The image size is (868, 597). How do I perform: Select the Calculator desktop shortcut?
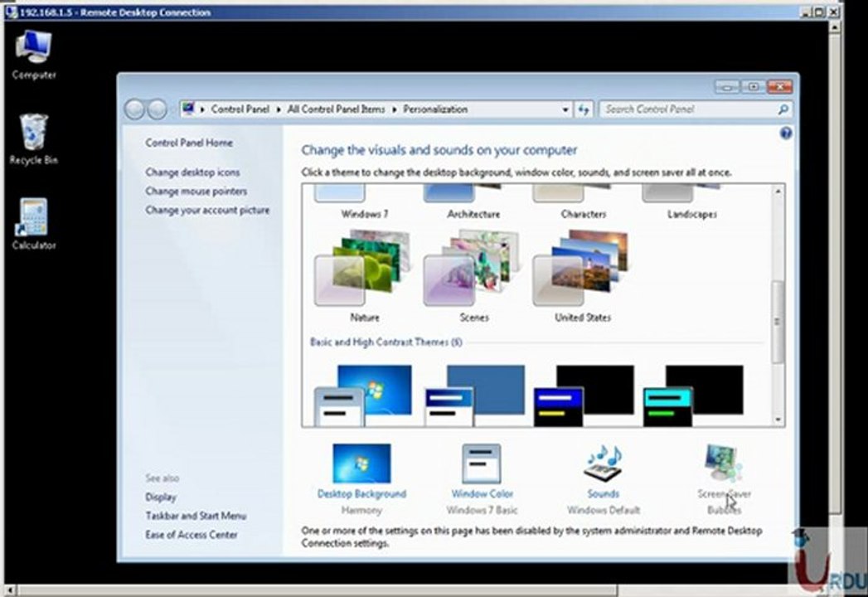tap(33, 224)
